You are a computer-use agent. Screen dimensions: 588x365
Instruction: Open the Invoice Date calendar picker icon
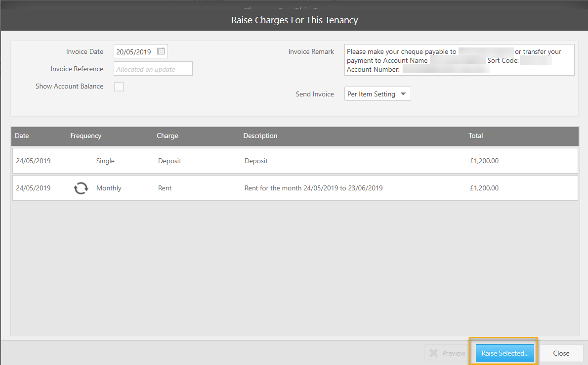tap(161, 51)
